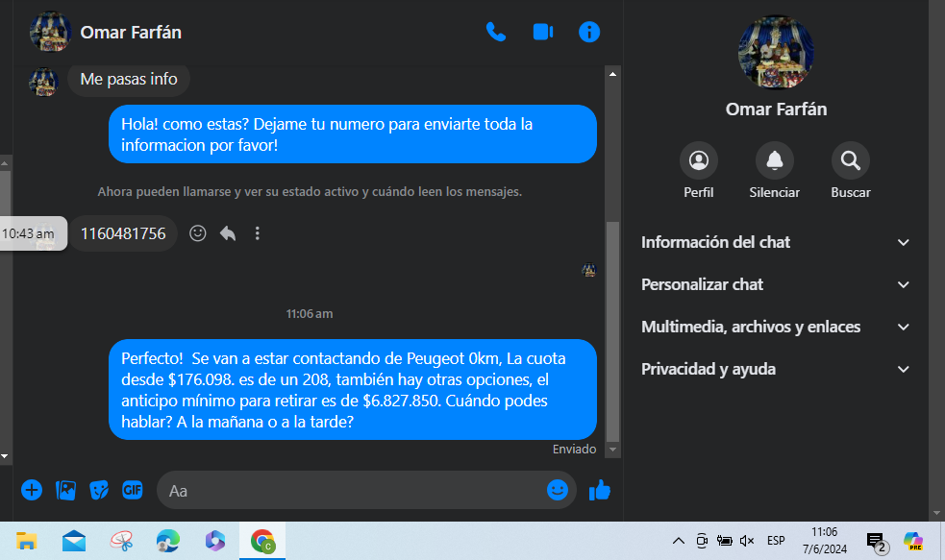Choose a sticker from the sticker icon
The height and width of the screenshot is (560, 945).
pyautogui.click(x=99, y=490)
